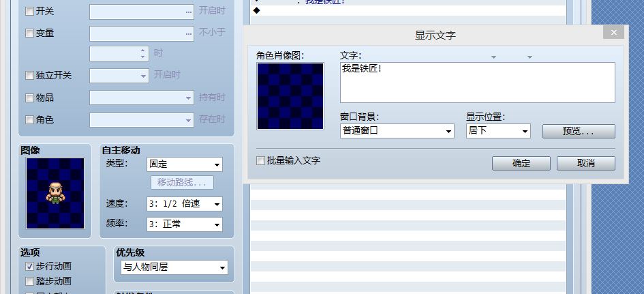Select the diamond bullet row in event list
This screenshot has height=294, width=644.
(409, 11)
